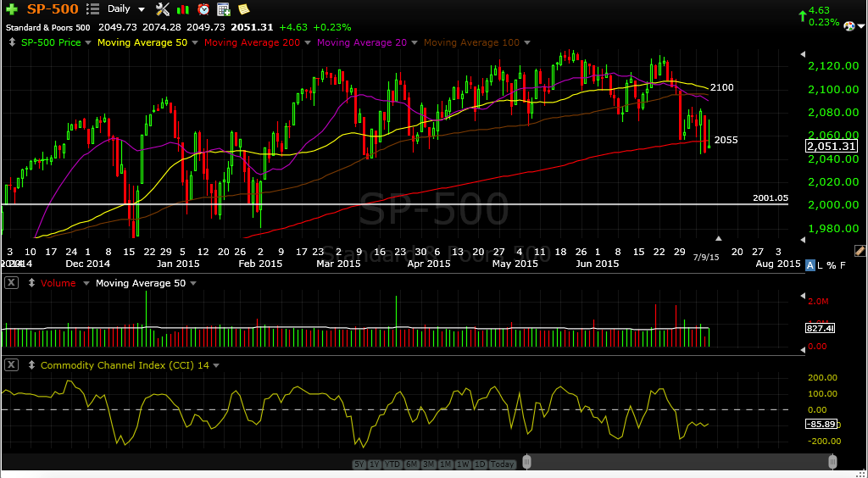The image size is (868, 478).
Task: Click the time range scrollbar track
Action: [x=680, y=462]
